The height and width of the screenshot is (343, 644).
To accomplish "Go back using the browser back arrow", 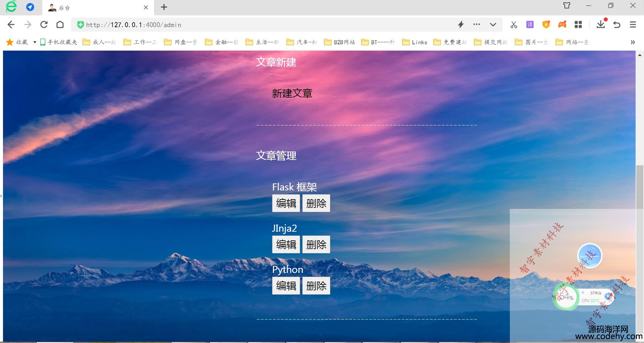I will (x=11, y=24).
